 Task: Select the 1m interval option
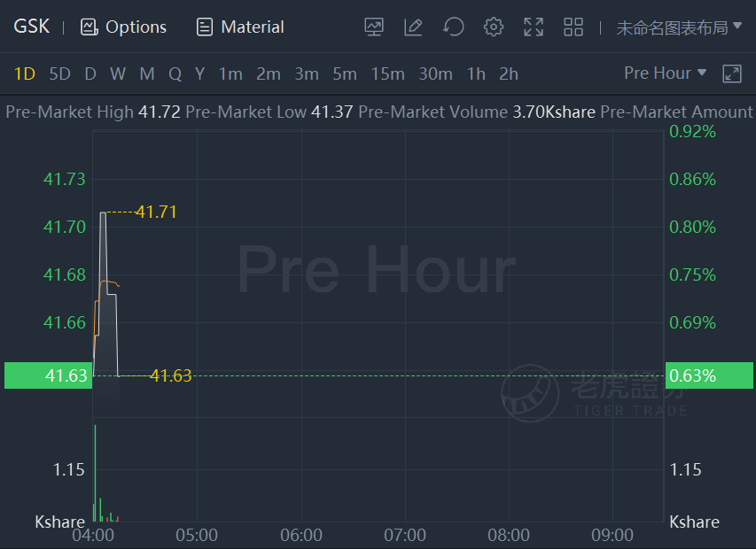click(x=230, y=74)
